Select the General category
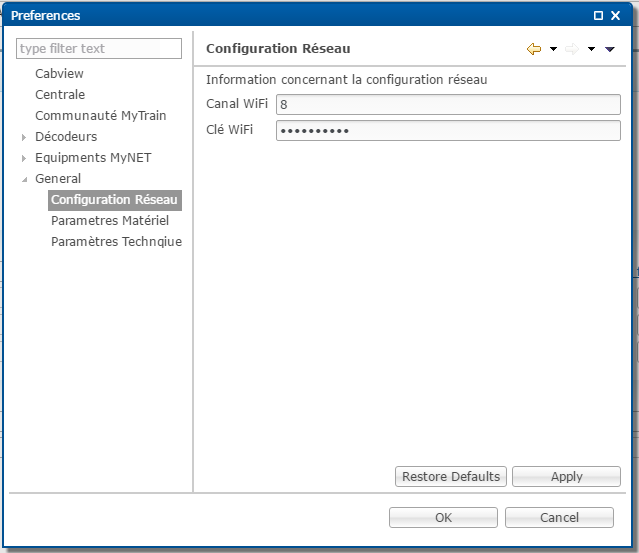 58,178
